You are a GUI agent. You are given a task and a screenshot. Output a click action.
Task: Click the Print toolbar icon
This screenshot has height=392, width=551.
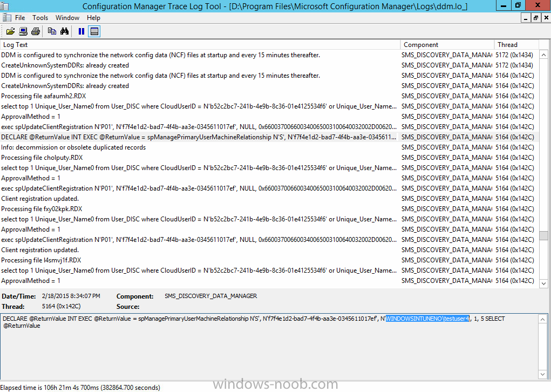click(36, 31)
